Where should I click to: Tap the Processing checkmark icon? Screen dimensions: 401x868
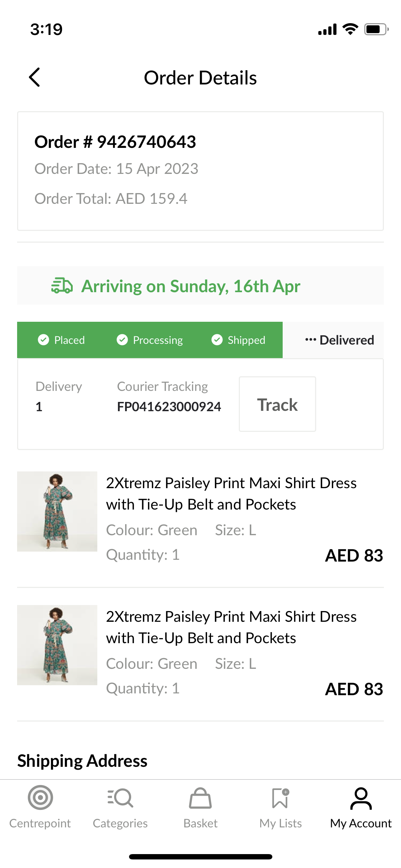[x=122, y=340]
